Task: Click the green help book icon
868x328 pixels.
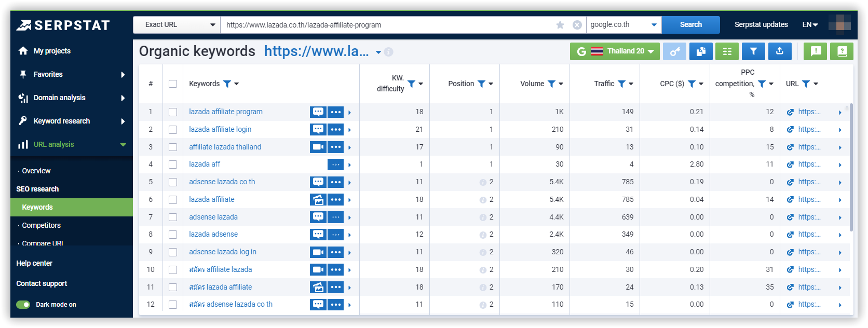Action: (842, 51)
